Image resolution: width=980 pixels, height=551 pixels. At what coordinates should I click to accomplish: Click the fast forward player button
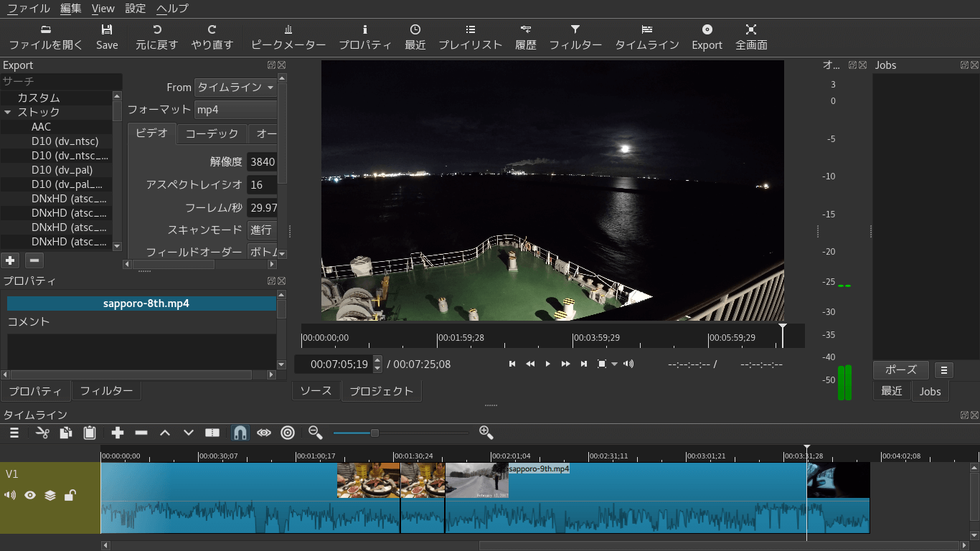(566, 364)
